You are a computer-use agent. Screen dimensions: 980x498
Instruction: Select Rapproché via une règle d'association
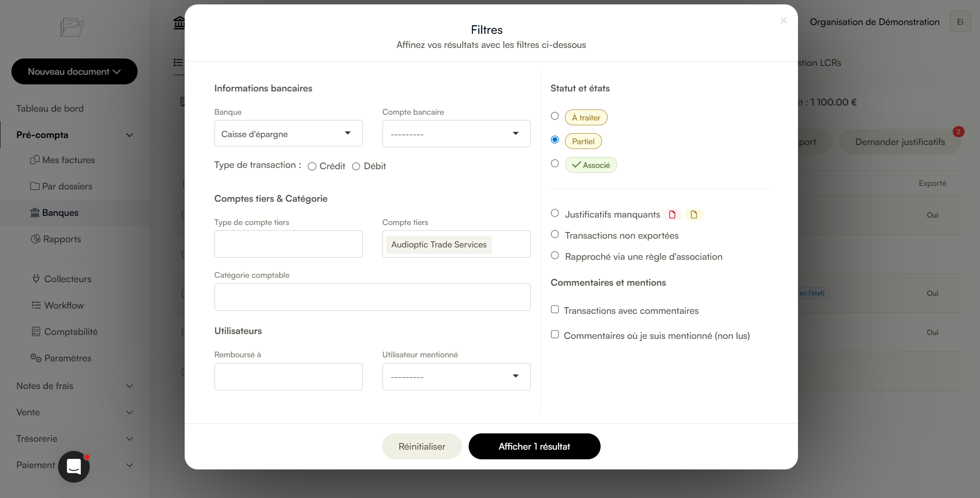(555, 255)
